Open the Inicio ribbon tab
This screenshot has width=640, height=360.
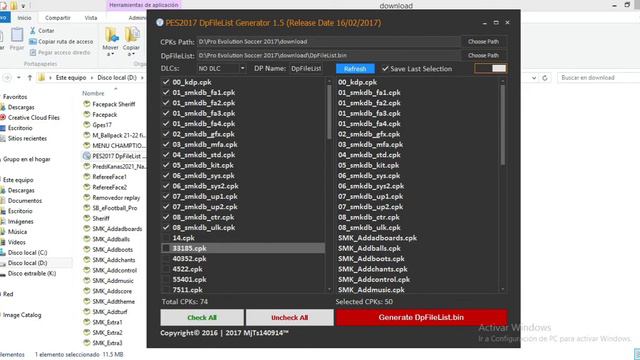point(24,18)
